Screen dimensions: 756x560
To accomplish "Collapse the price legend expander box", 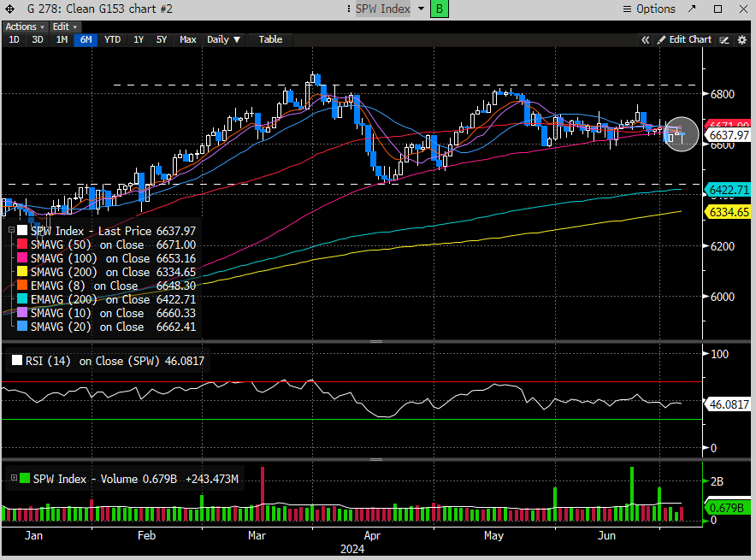I will point(11,230).
